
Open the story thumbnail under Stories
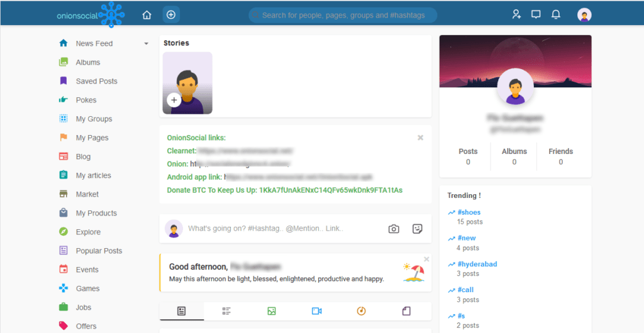(187, 83)
